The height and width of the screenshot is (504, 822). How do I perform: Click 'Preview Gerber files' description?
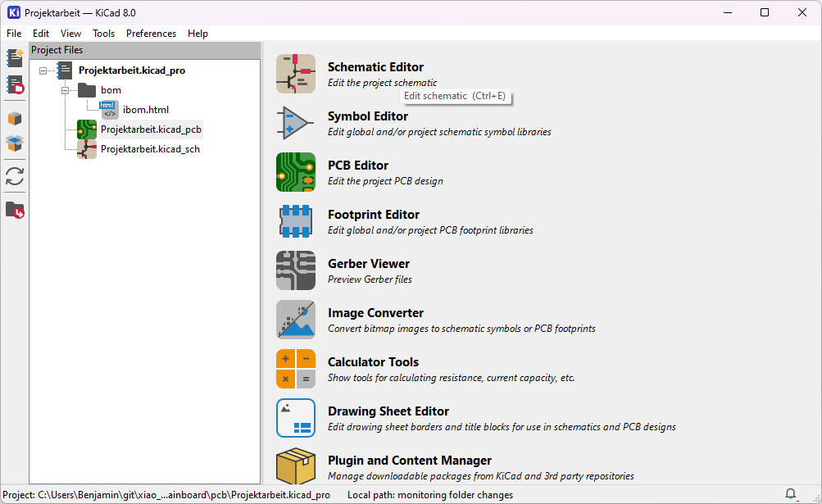click(x=370, y=279)
